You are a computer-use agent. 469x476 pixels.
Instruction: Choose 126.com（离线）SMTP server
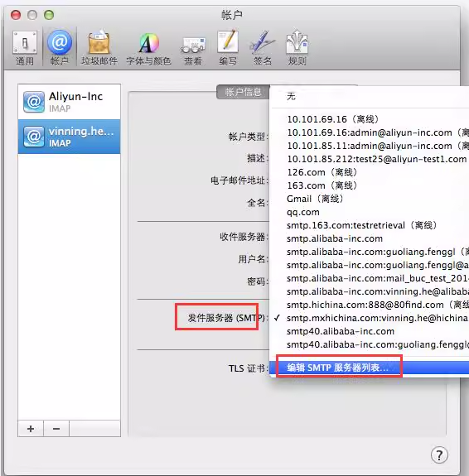[369, 172]
